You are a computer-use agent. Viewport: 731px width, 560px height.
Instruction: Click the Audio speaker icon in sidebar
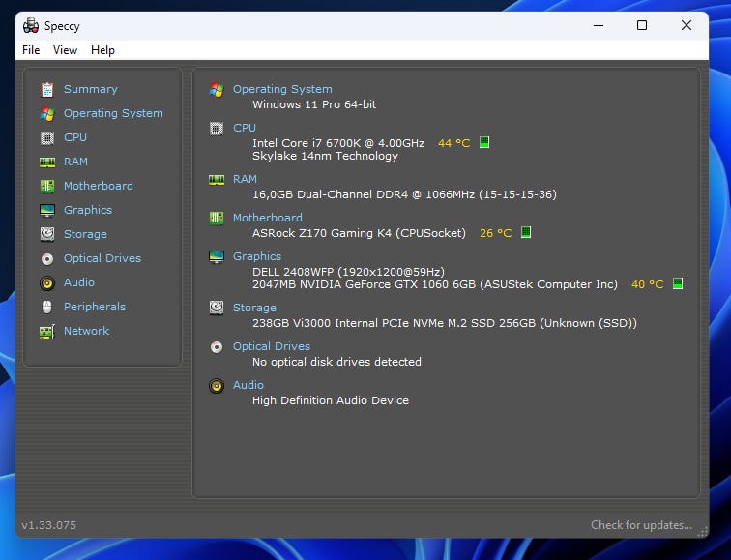point(46,282)
